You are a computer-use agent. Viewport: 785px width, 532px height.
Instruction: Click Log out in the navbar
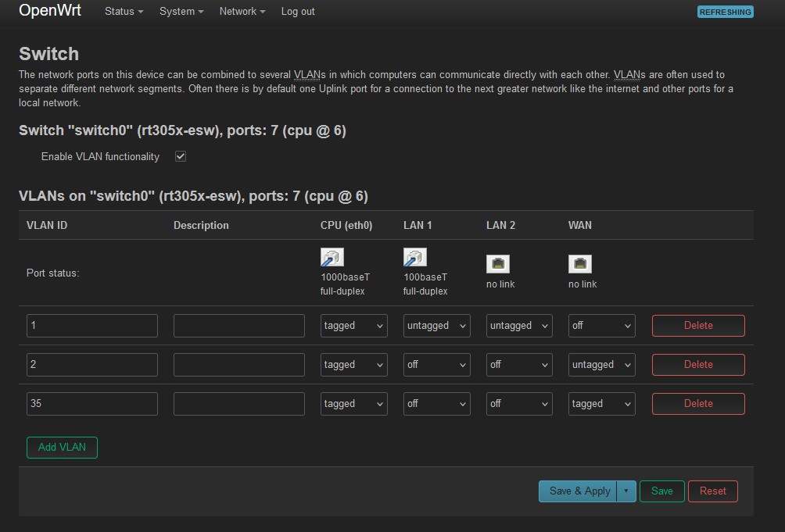pos(298,12)
